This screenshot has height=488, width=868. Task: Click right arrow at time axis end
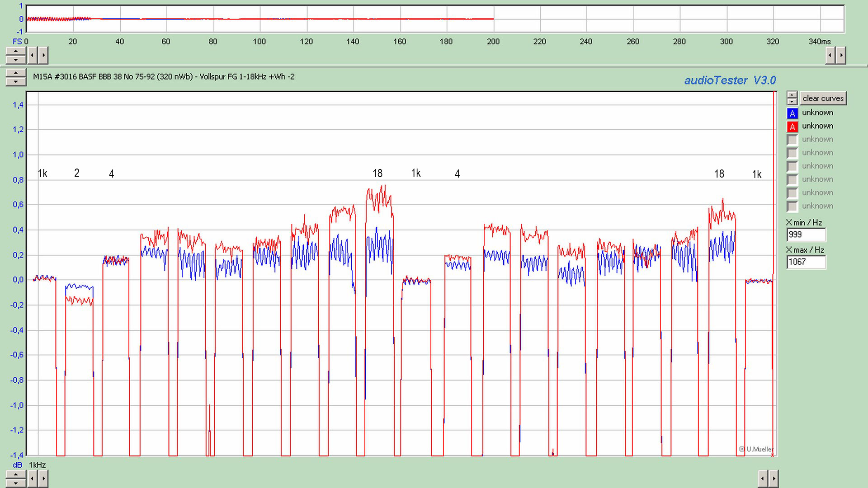coord(841,56)
